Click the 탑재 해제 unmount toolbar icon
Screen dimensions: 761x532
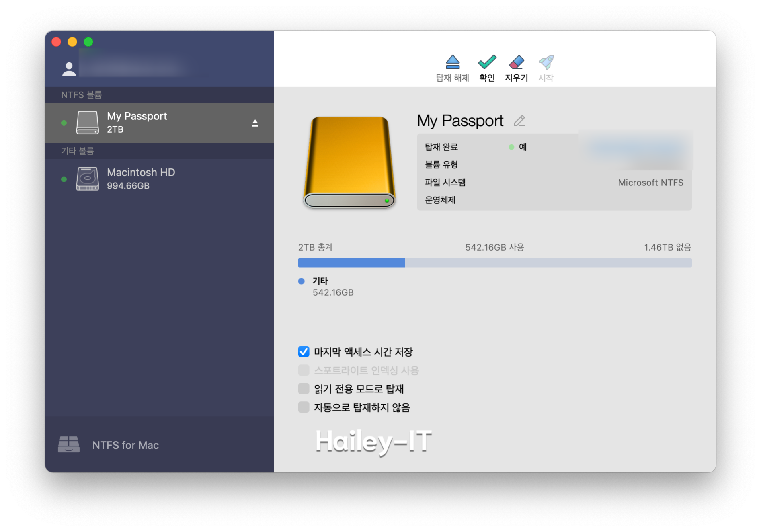452,62
